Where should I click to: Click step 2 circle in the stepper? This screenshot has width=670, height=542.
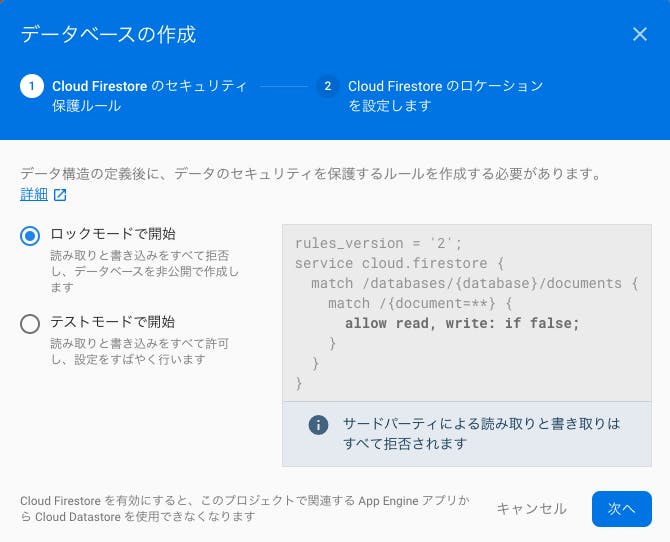tap(328, 86)
